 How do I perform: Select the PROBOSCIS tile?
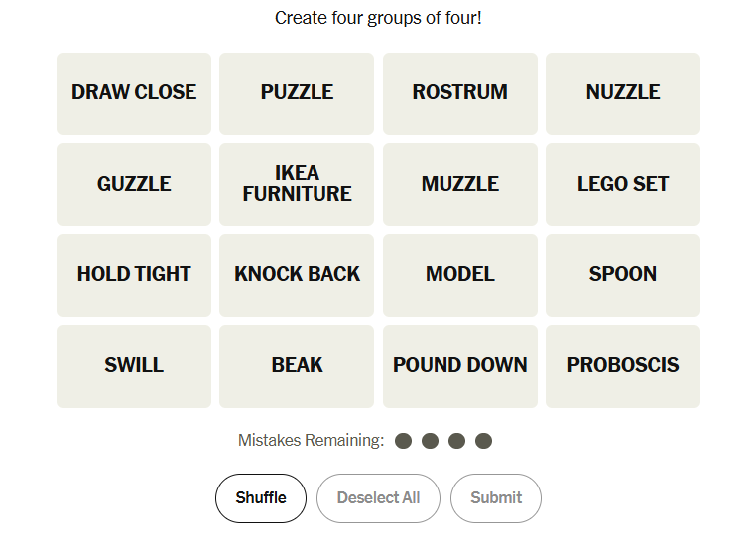pos(623,365)
